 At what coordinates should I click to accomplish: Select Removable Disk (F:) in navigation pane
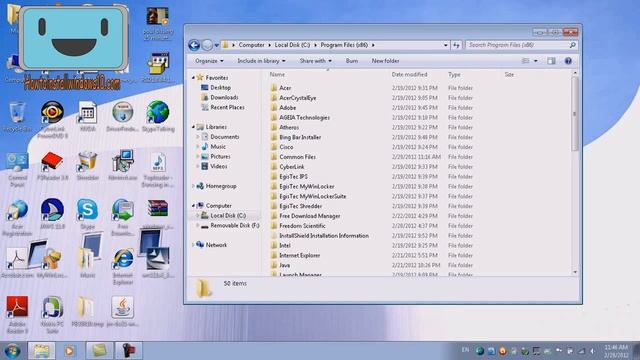[235, 225]
